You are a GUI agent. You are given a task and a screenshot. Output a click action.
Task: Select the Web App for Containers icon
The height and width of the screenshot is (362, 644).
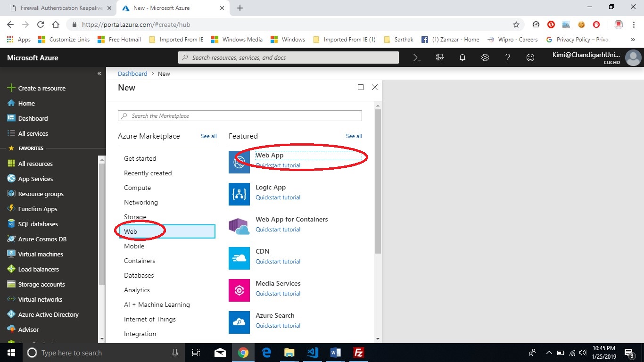(239, 226)
